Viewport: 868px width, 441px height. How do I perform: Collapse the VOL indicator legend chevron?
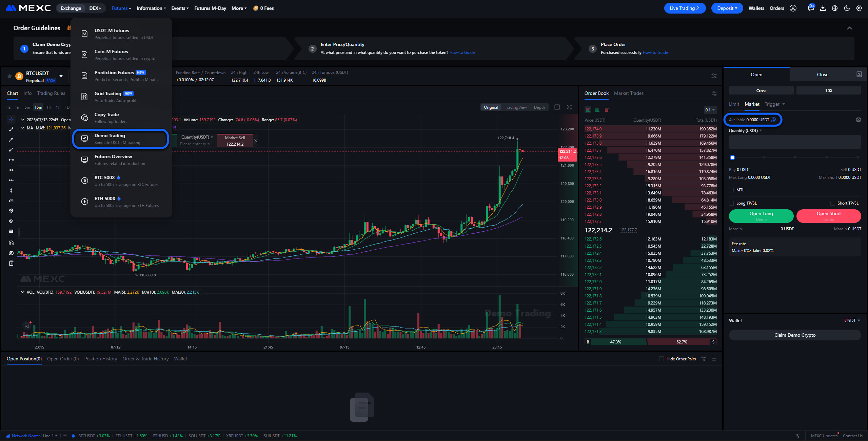(x=23, y=292)
